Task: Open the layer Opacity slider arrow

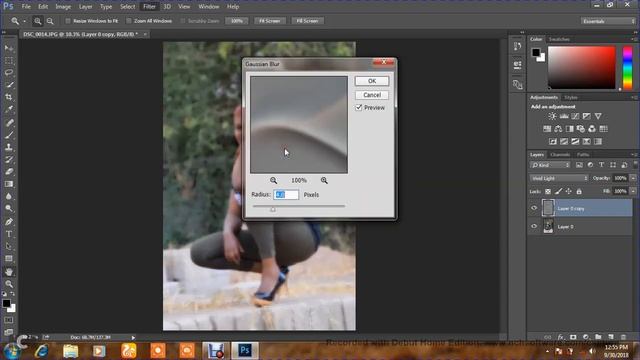Action: pos(633,178)
